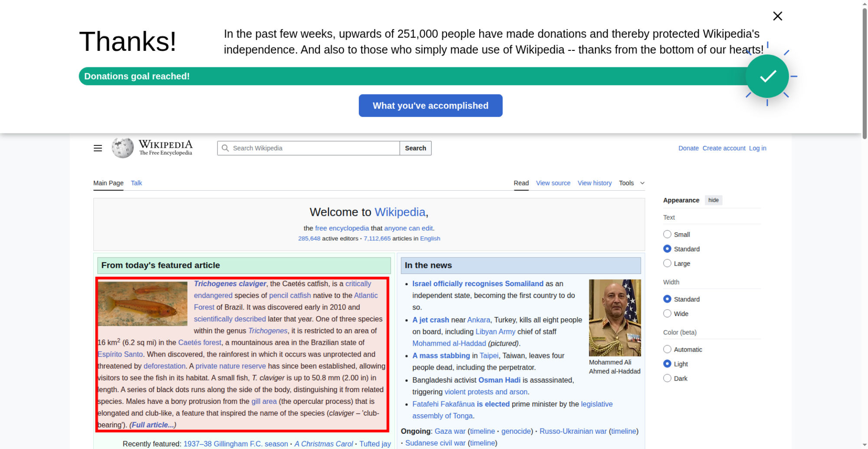This screenshot has width=868, height=449.
Task: Hide the Appearance panel
Action: point(713,200)
